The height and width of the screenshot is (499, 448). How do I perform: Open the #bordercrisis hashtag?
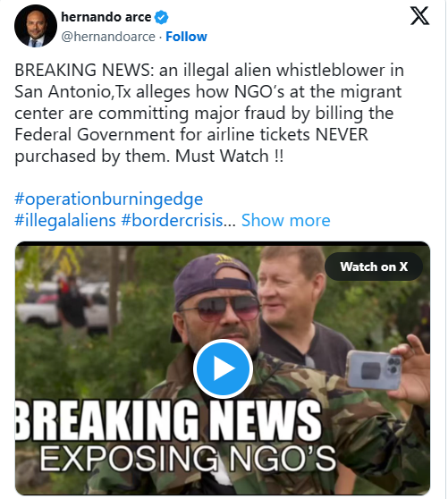pyautogui.click(x=173, y=220)
